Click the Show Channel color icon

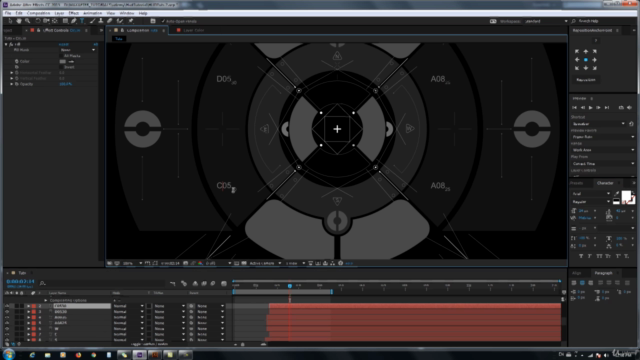pos(200,263)
